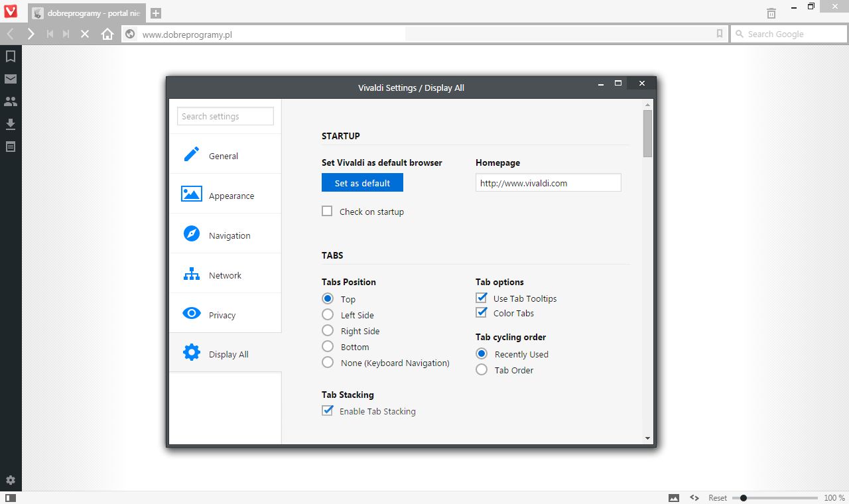Open the Vivaldi menu logo

[x=11, y=12]
